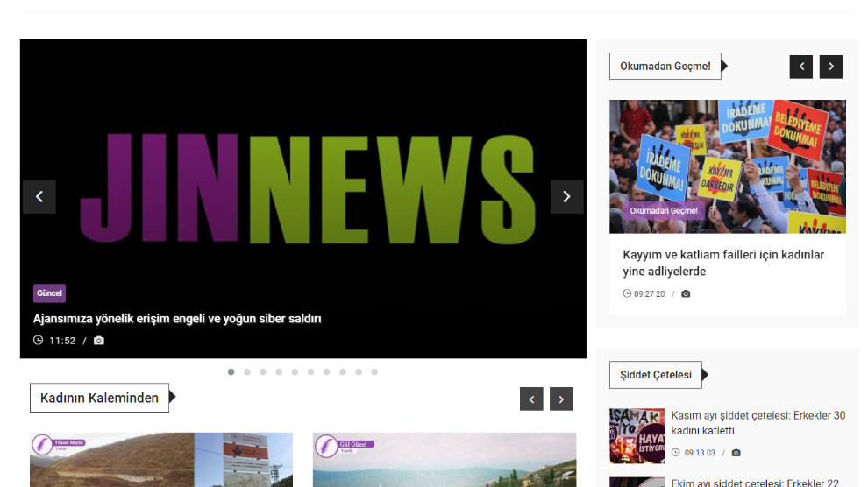This screenshot has width=868, height=487.
Task: Click clock icon next to 11:52
Action: click(x=39, y=340)
